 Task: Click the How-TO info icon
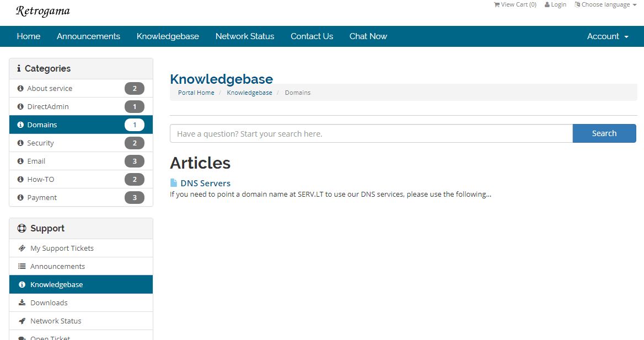coord(20,179)
